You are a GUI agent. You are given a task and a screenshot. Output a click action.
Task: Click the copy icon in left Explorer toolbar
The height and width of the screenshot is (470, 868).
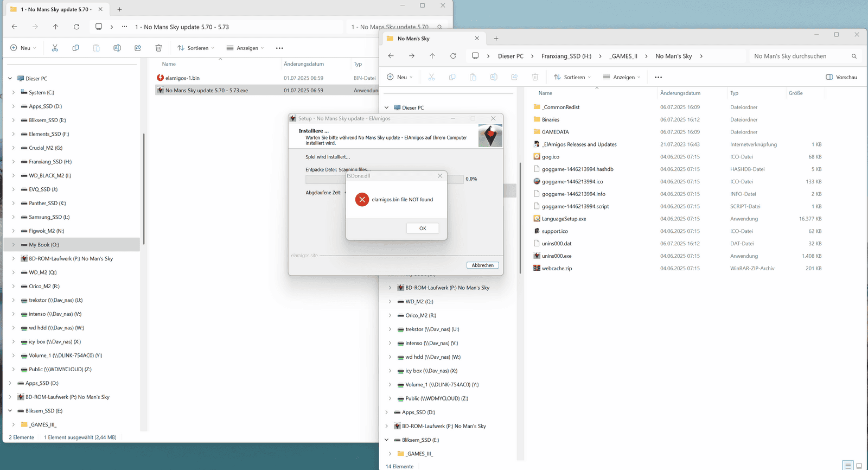pyautogui.click(x=75, y=48)
